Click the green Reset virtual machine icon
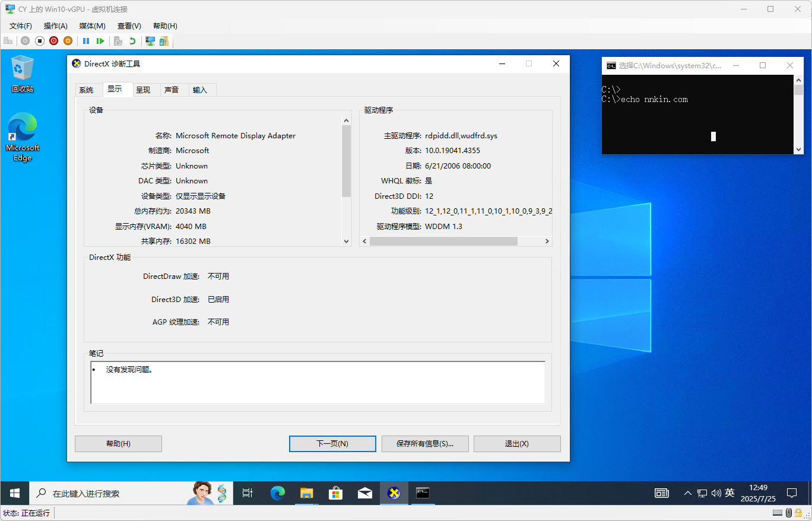 click(x=100, y=41)
